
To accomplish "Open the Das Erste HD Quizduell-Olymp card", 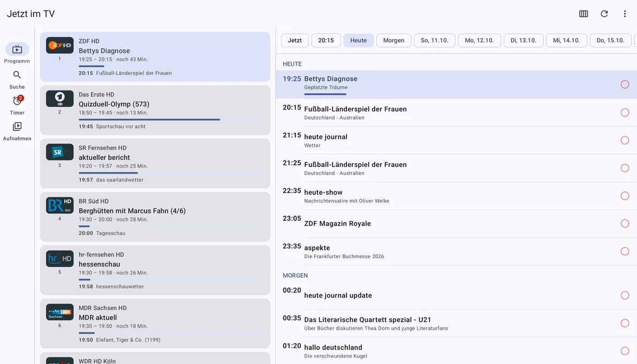I will pos(155,110).
